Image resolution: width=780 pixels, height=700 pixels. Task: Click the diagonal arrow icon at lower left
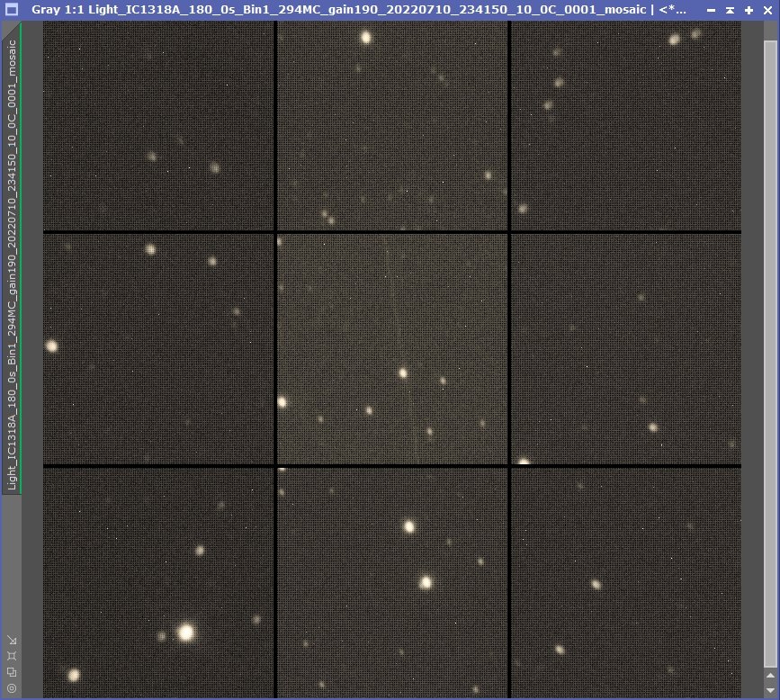click(12, 640)
